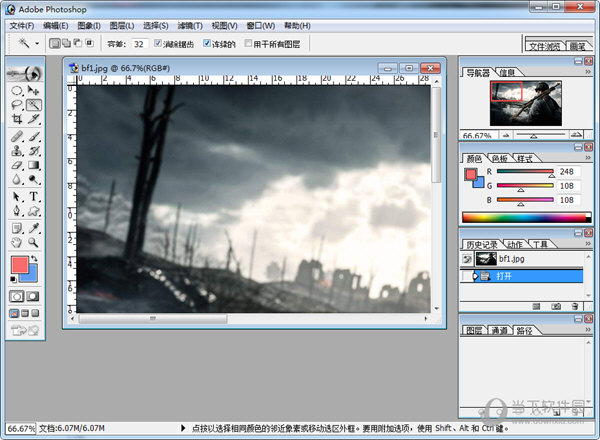Image resolution: width=600 pixels, height=440 pixels.
Task: Open the tool preset picker dropdown arrow
Action: coord(37,44)
